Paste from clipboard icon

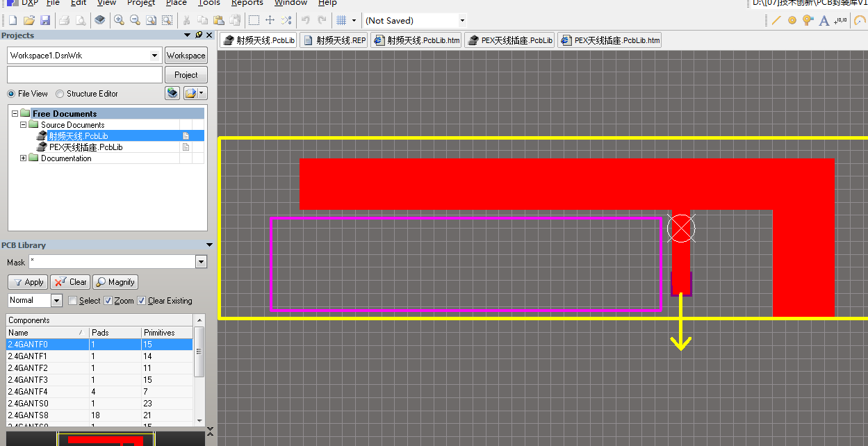(219, 20)
